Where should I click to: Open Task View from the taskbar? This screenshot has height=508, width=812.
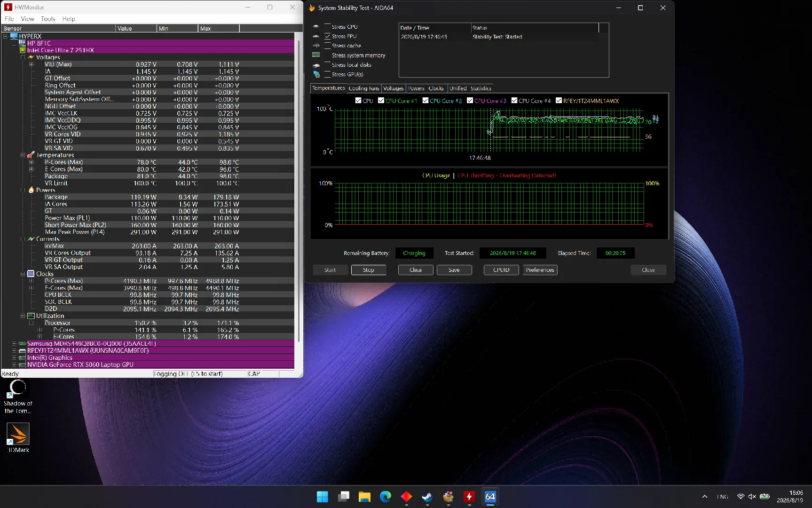click(344, 497)
